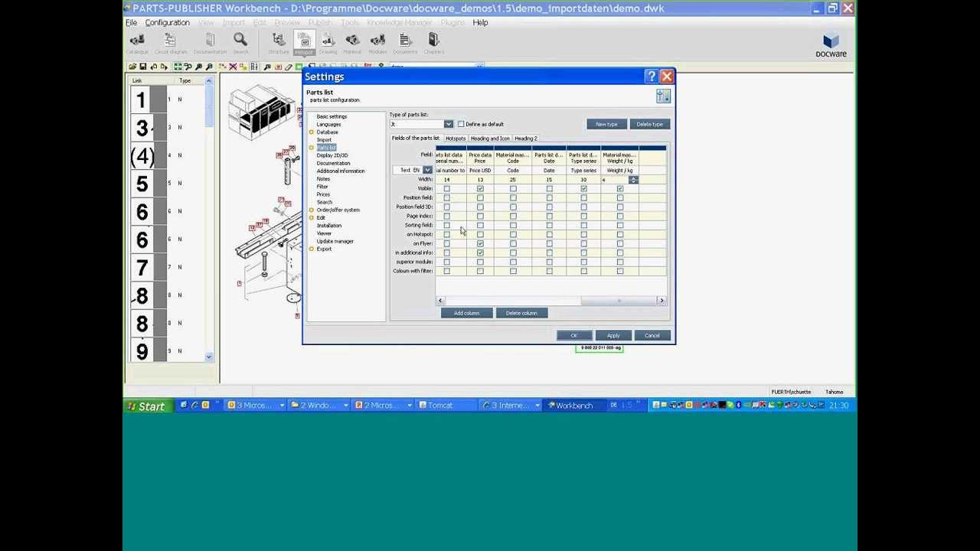The height and width of the screenshot is (551, 980).
Task: Click the open folder icon in small toolbar
Action: [x=132, y=67]
